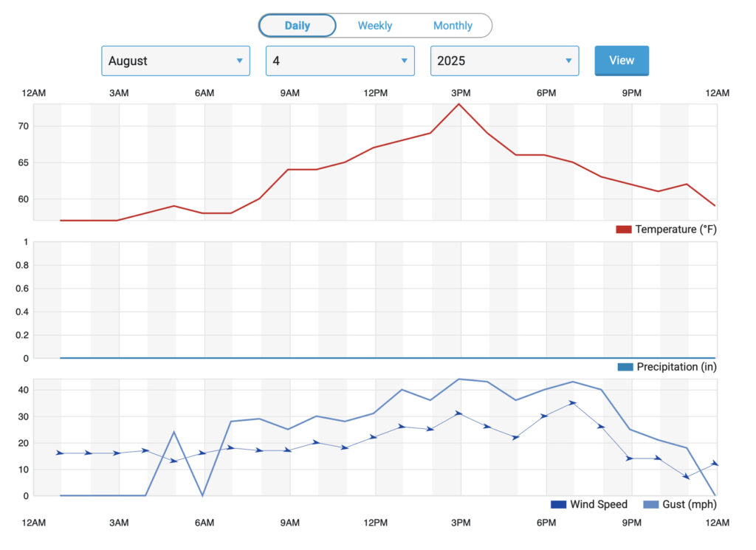This screenshot has height=550, width=756.
Task: Click the wind direction arrow at 12PM
Action: point(373,437)
